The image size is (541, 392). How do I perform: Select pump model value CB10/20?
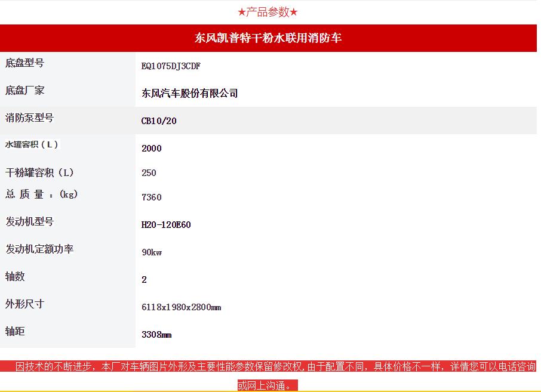pos(159,121)
